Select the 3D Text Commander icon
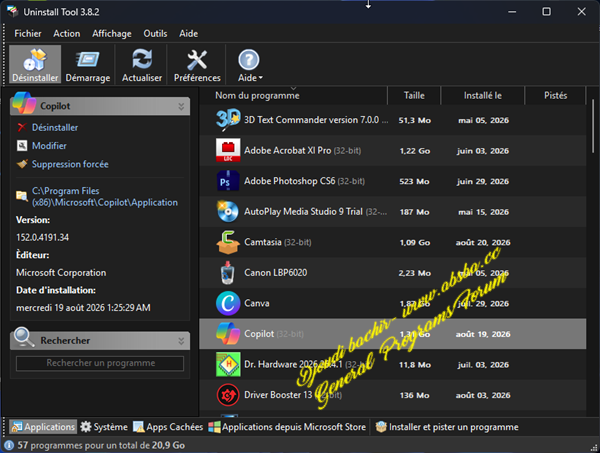 coord(228,120)
